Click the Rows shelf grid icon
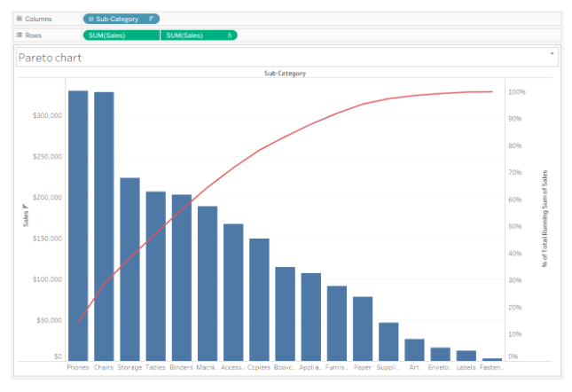The image size is (572, 392). pyautogui.click(x=20, y=35)
